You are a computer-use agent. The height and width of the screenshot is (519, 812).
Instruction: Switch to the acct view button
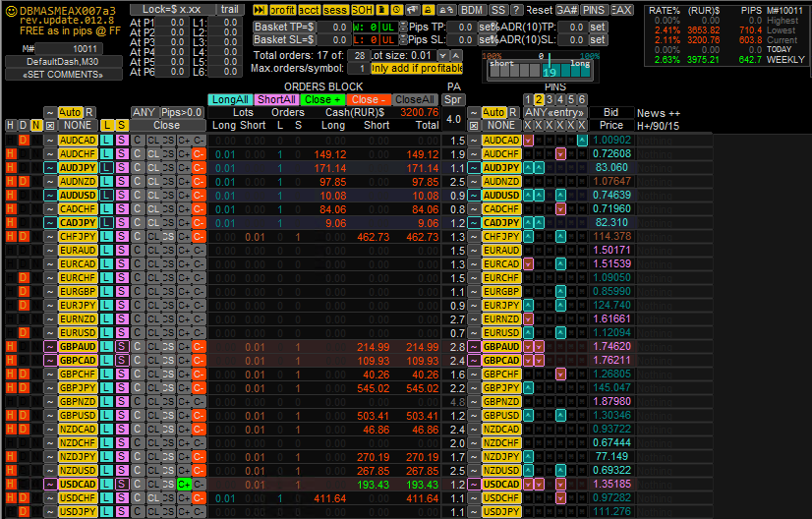(309, 10)
